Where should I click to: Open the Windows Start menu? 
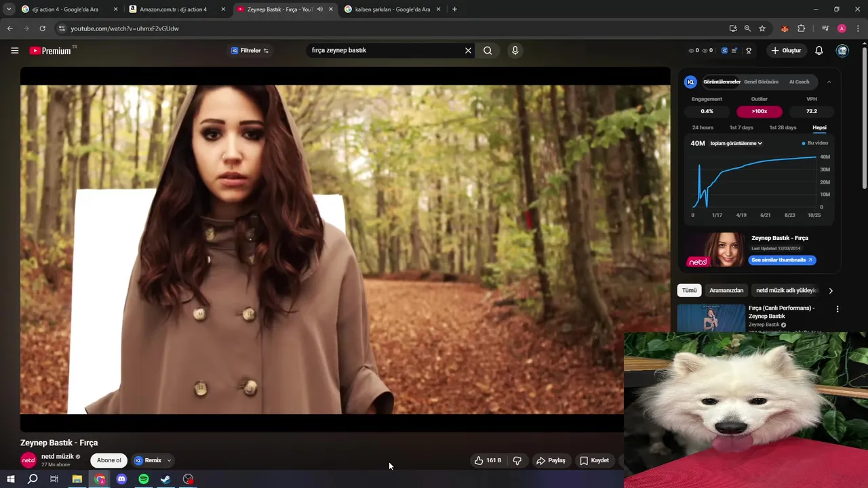[x=10, y=479]
